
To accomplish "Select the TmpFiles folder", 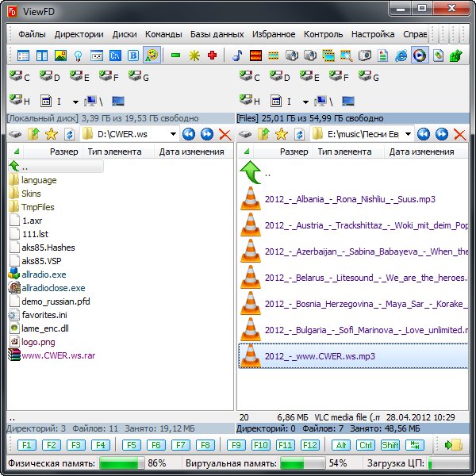I will (32, 207).
